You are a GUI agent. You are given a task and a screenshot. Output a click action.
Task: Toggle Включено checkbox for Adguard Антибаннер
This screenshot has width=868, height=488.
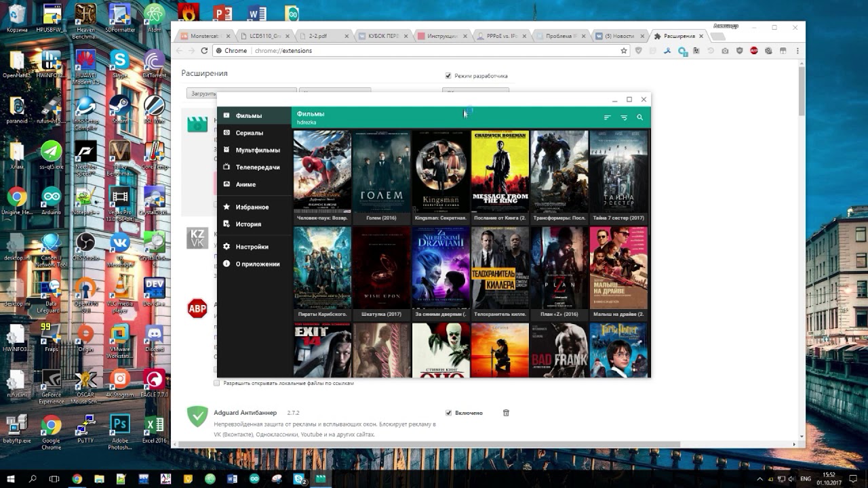(448, 413)
